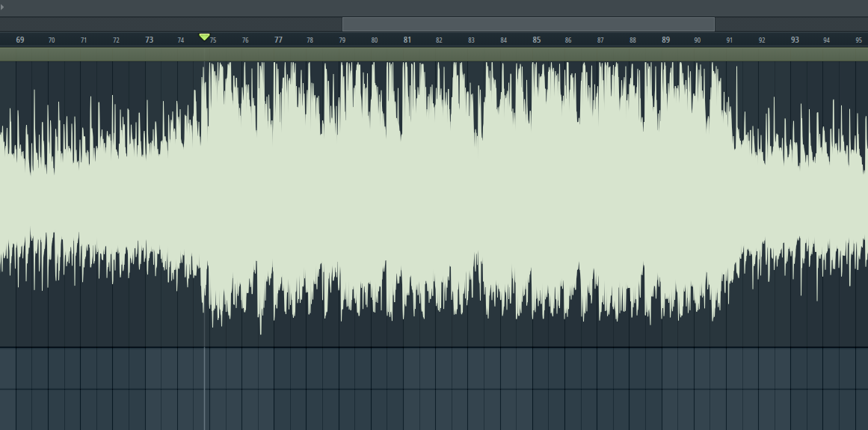Click the horizontal scrollbar thumb at top
Screen dimensions: 868x430
click(x=529, y=25)
